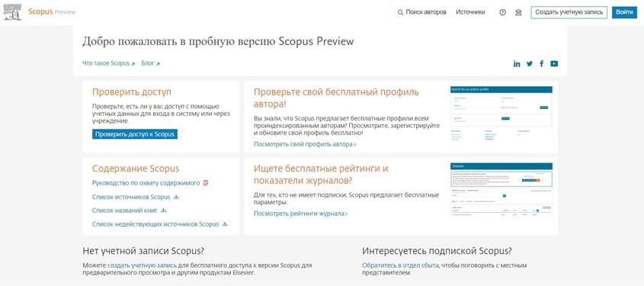Open the Что такое Scopus link
The width and height of the screenshot is (644, 286).
coord(106,63)
